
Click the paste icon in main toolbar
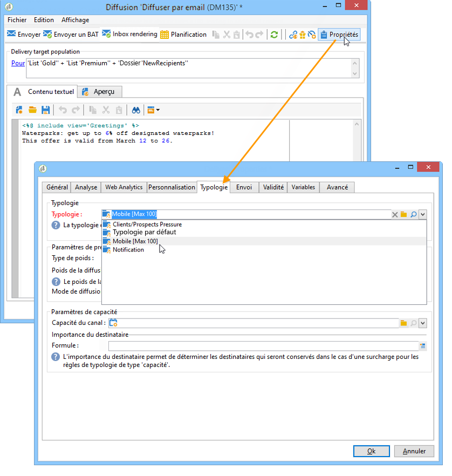(x=237, y=35)
